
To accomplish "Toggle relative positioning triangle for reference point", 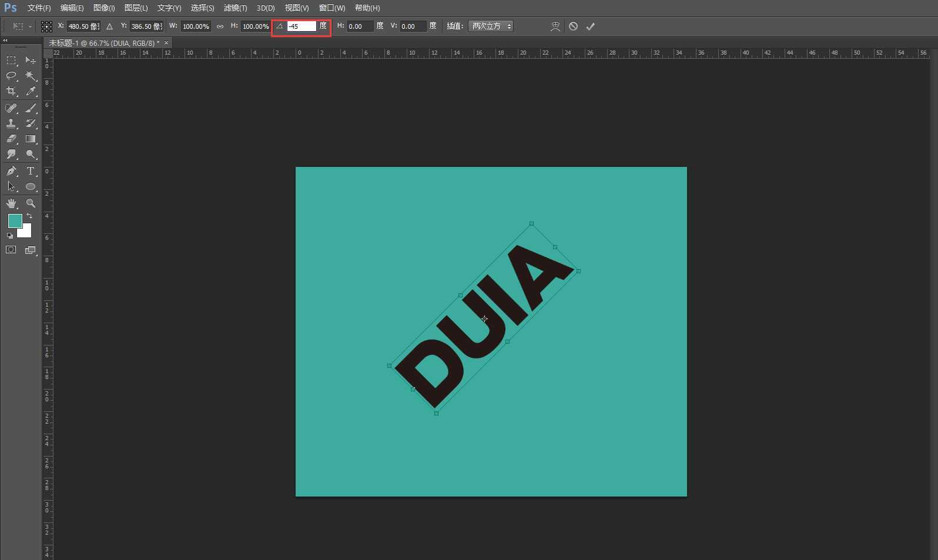I will (110, 26).
